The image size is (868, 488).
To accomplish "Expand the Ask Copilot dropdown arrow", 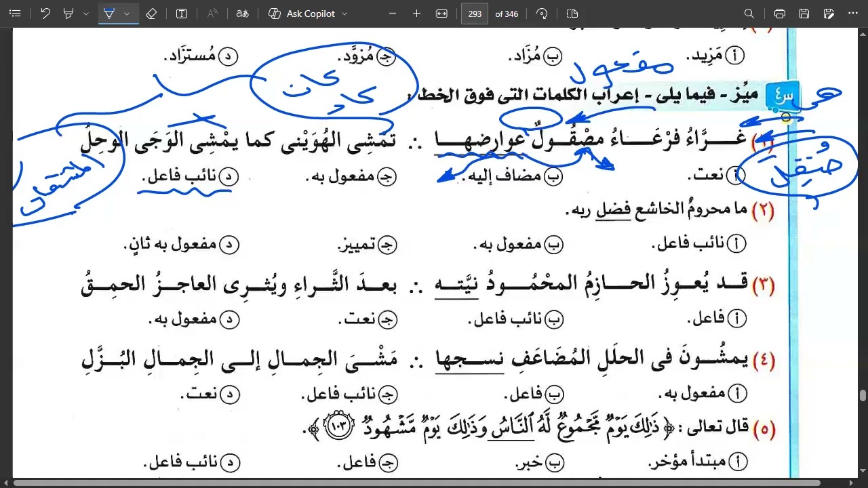I will point(344,14).
